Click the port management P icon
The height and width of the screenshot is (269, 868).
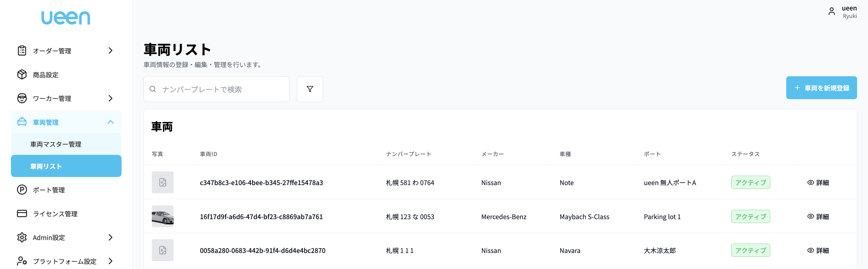22,190
